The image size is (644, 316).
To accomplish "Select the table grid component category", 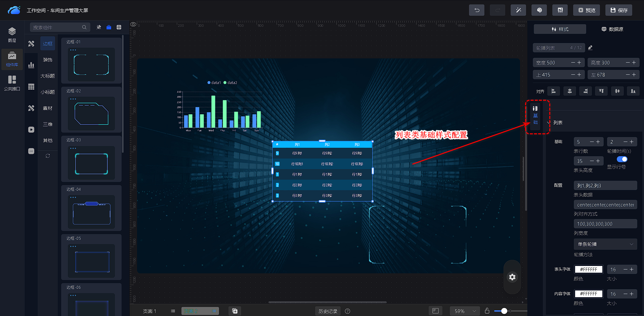I will coord(31,87).
